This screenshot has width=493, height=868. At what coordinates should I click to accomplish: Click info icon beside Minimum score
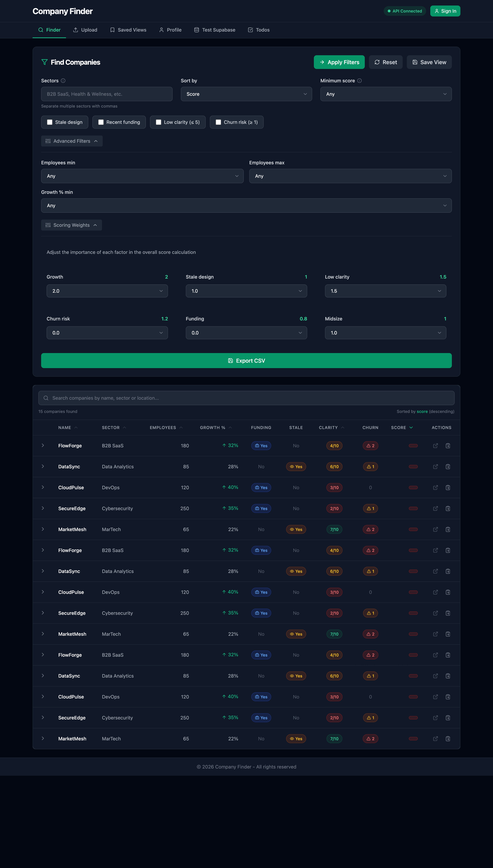click(359, 81)
